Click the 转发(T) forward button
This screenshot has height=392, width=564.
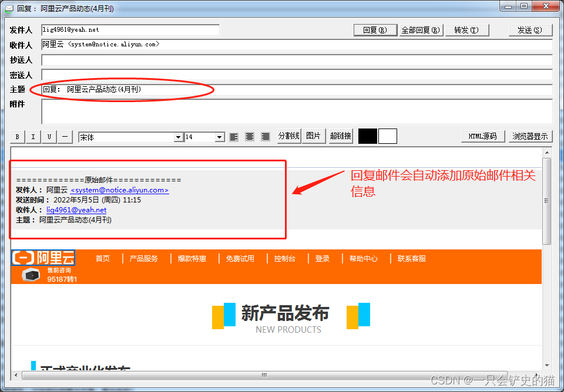[x=467, y=30]
